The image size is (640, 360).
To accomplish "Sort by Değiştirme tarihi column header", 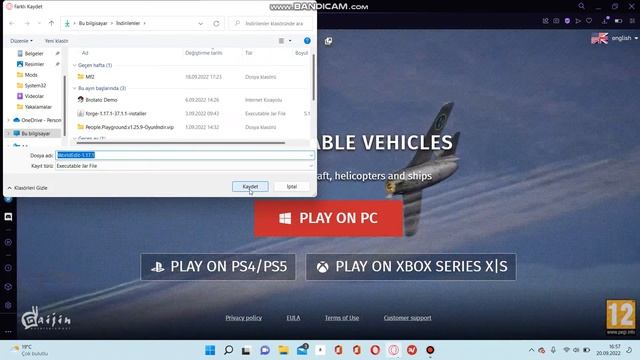I will [204, 53].
